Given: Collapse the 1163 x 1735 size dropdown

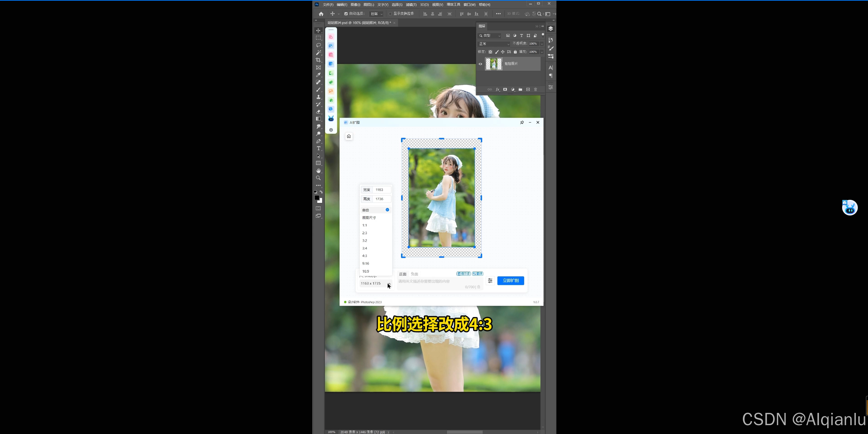Looking at the screenshot, I should tap(389, 284).
